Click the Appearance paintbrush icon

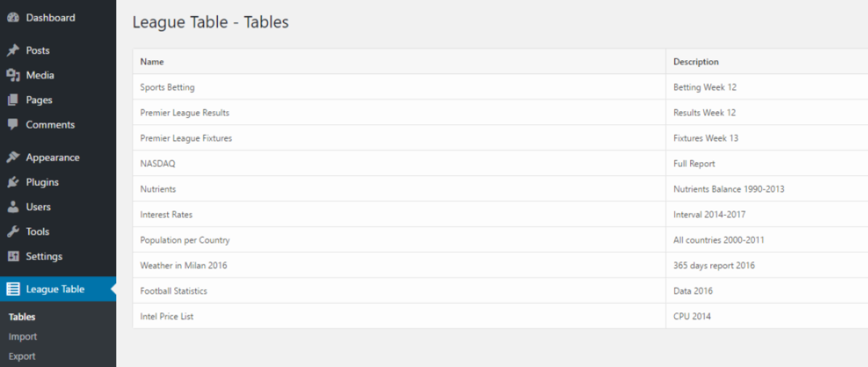tap(12, 158)
